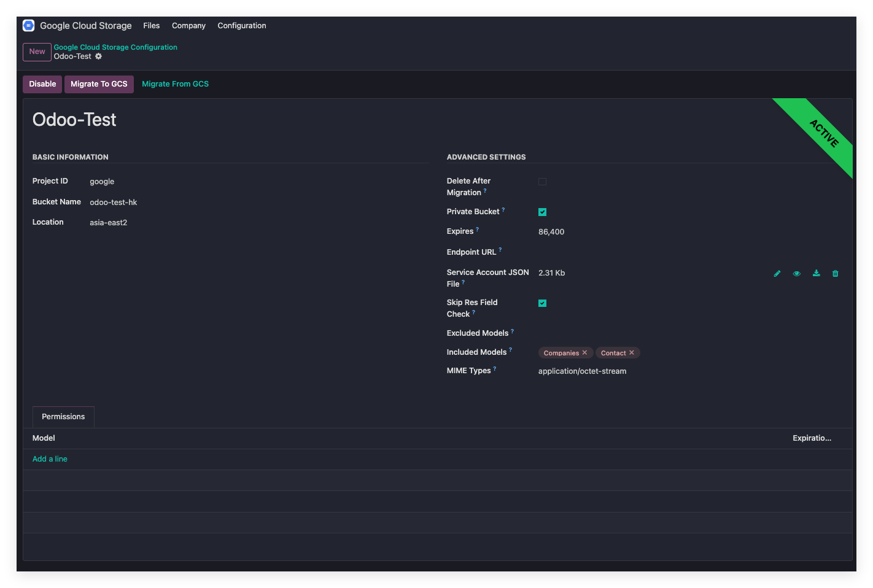Open the gear actions menu beside Odoo-Test
The height and width of the screenshot is (588, 873).
coord(98,56)
